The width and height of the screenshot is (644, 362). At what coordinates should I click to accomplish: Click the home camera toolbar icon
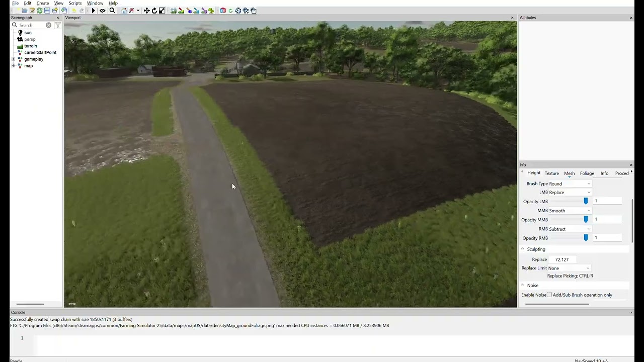point(124,11)
